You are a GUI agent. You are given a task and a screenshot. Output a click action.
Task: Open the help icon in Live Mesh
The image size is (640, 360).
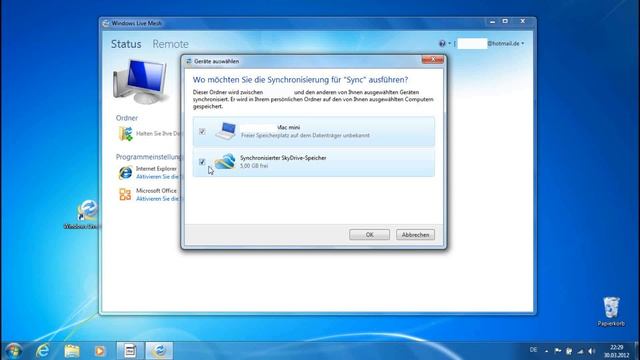(442, 43)
